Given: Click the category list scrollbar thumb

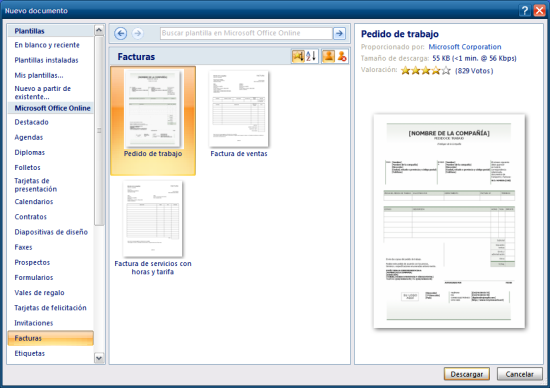Looking at the screenshot, I should point(99,131).
